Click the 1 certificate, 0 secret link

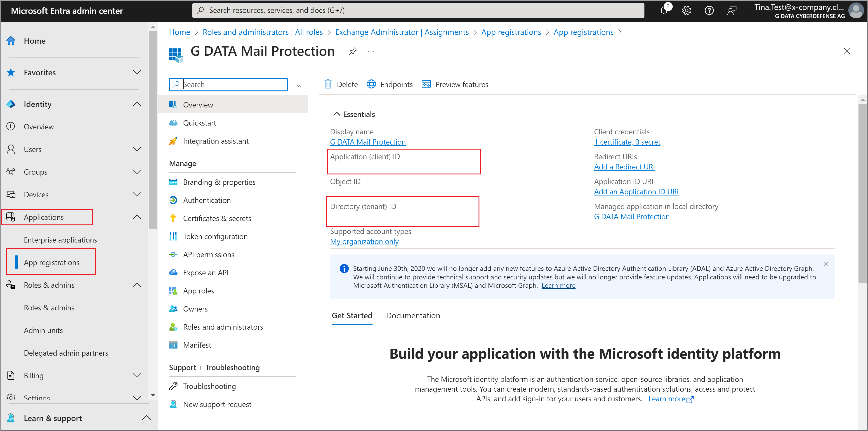click(x=627, y=142)
